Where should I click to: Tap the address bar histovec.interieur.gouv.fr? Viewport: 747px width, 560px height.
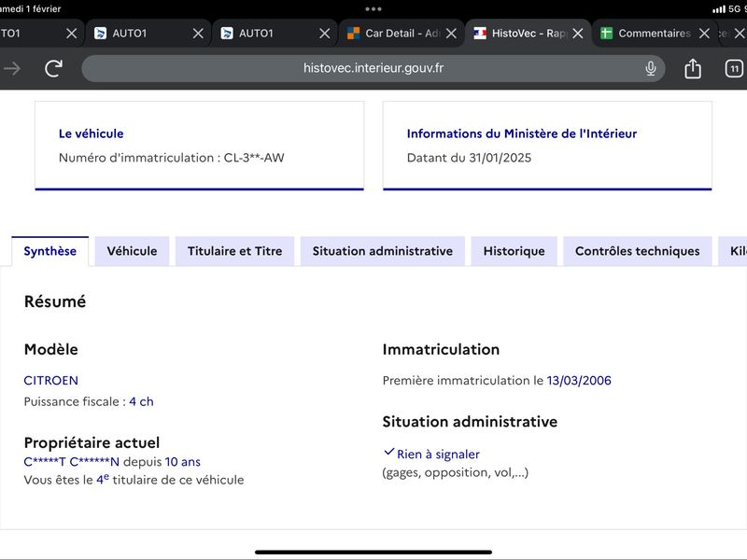(373, 68)
